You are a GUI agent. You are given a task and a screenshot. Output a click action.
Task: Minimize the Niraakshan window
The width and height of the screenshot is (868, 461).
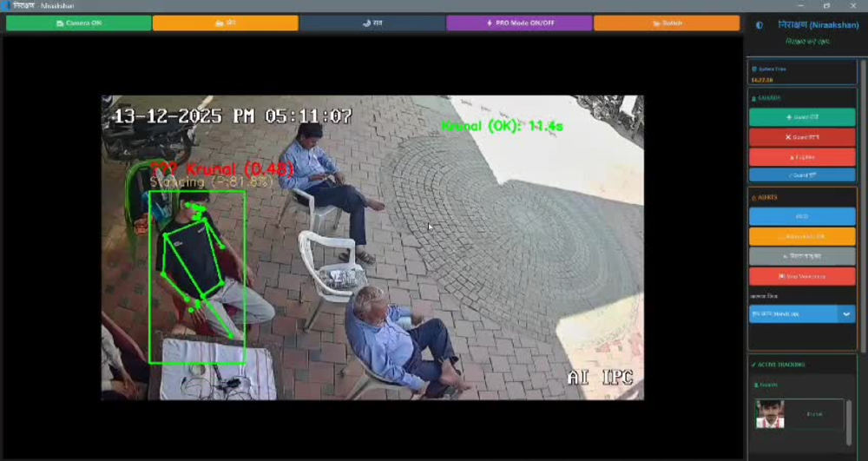click(801, 5)
